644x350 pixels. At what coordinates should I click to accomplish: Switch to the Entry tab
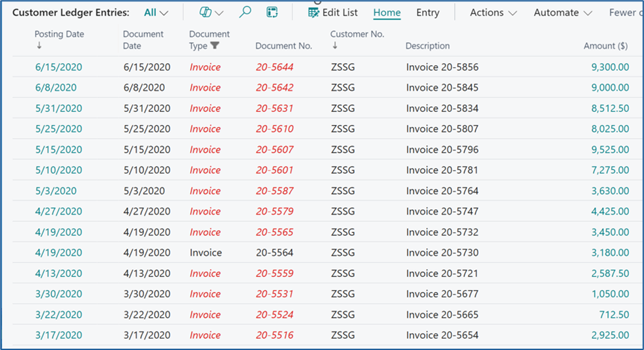[428, 12]
